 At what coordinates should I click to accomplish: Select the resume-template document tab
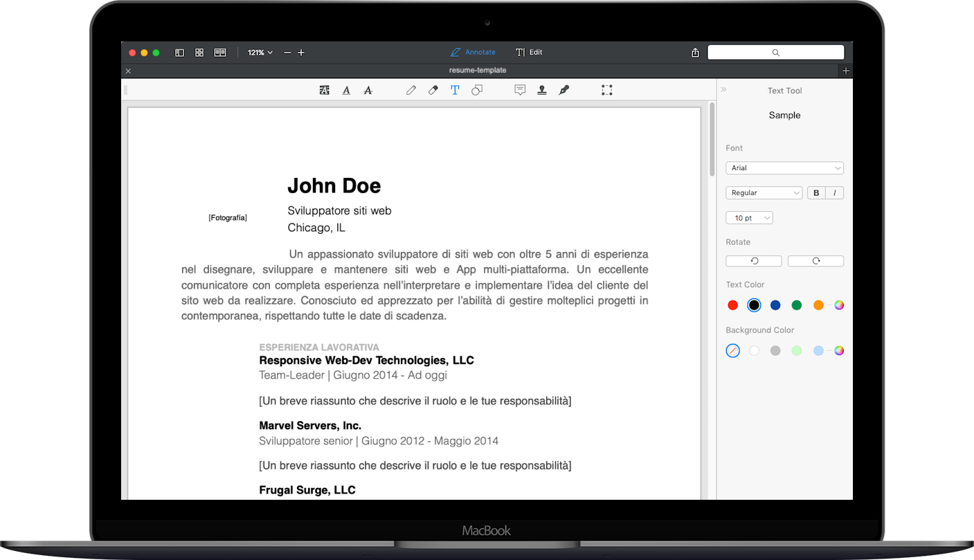point(478,71)
